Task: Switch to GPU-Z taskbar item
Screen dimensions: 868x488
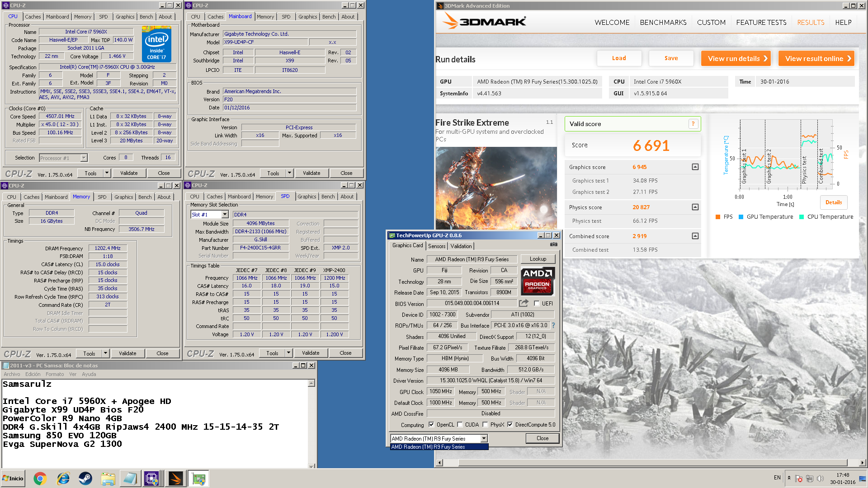Action: point(198,479)
